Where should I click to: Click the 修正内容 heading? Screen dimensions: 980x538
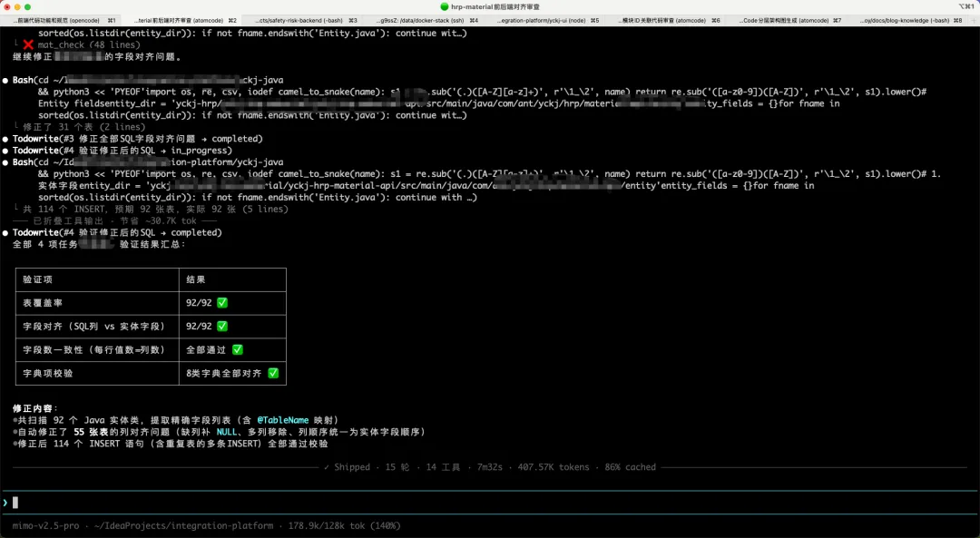34,408
